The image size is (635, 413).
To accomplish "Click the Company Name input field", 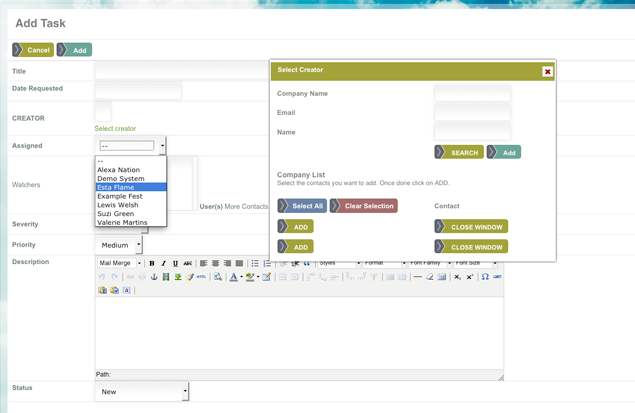I will coord(472,94).
